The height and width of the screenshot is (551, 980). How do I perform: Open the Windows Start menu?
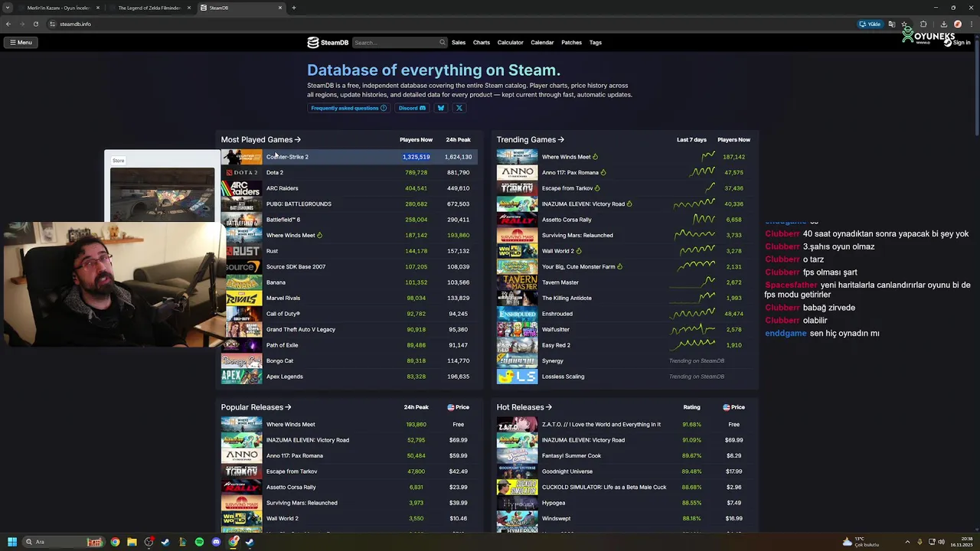click(12, 542)
